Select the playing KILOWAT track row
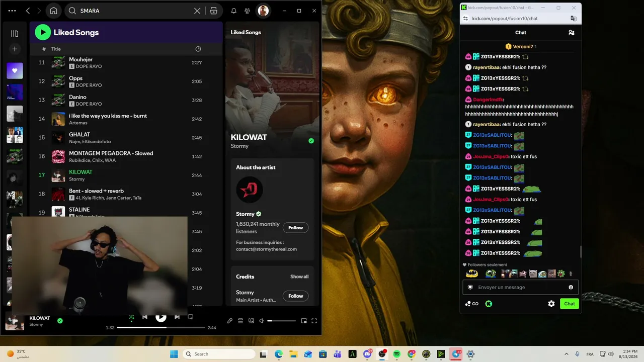 click(x=126, y=175)
